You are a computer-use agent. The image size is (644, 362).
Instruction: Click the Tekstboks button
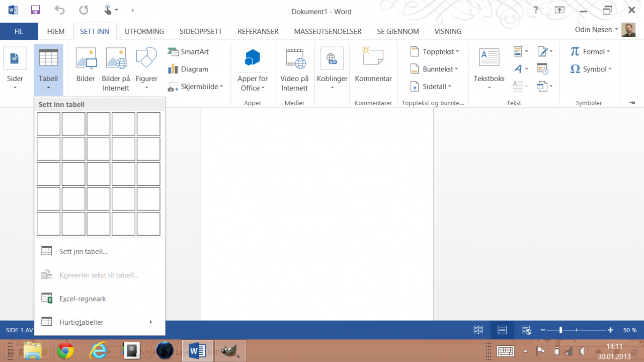pyautogui.click(x=489, y=69)
